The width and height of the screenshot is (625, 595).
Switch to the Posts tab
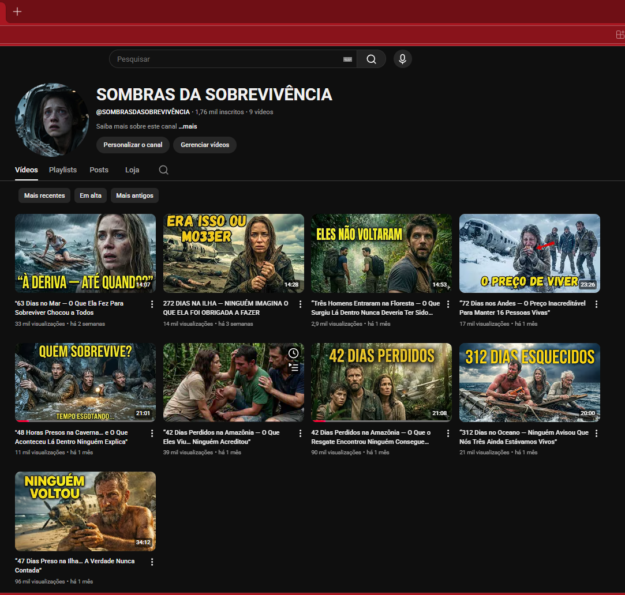point(99,170)
